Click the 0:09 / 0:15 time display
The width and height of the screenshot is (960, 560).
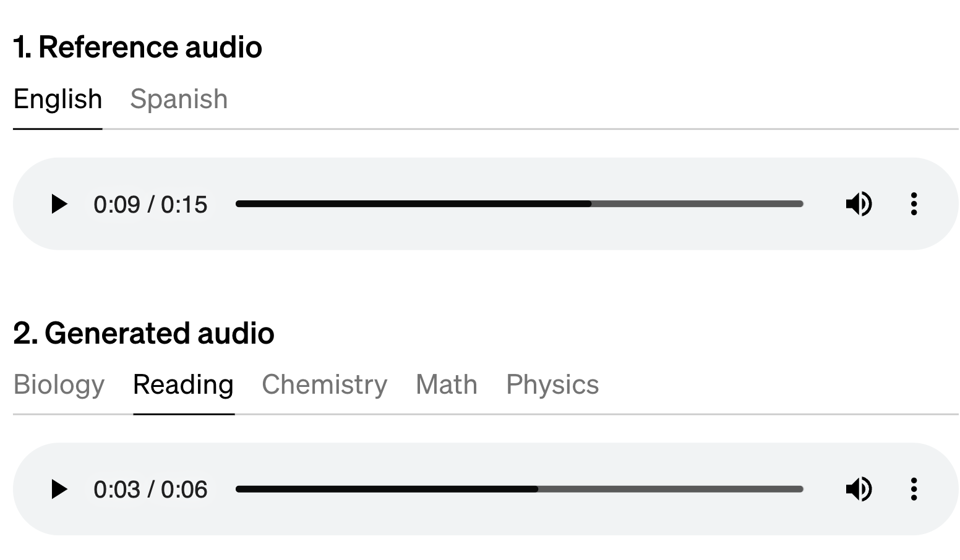pyautogui.click(x=150, y=205)
